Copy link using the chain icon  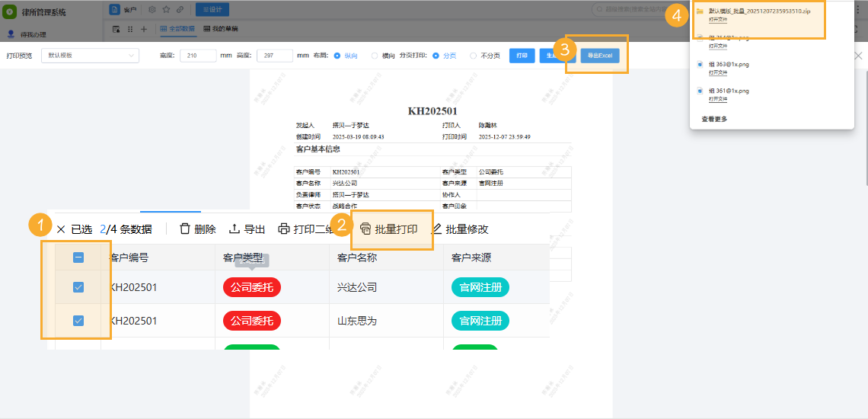coord(180,9)
